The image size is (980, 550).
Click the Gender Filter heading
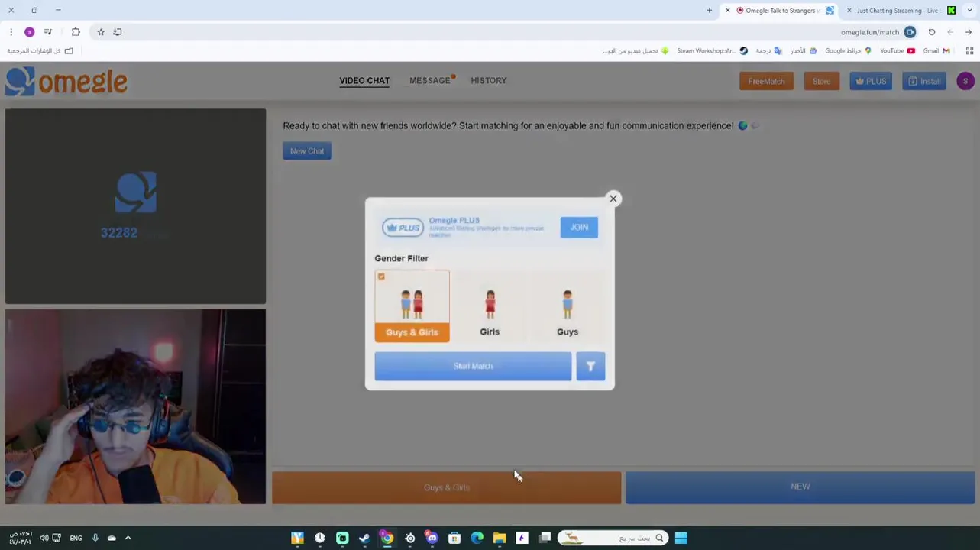(401, 258)
